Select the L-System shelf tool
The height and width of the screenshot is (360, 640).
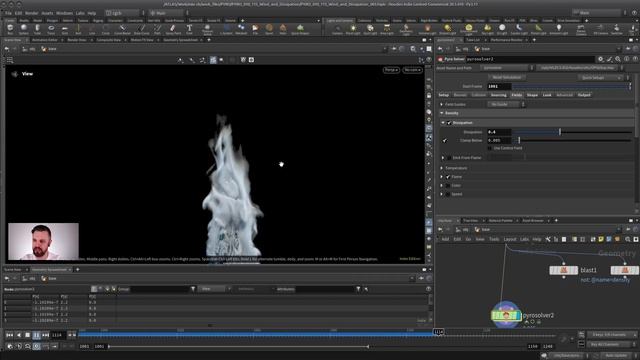point(227,29)
